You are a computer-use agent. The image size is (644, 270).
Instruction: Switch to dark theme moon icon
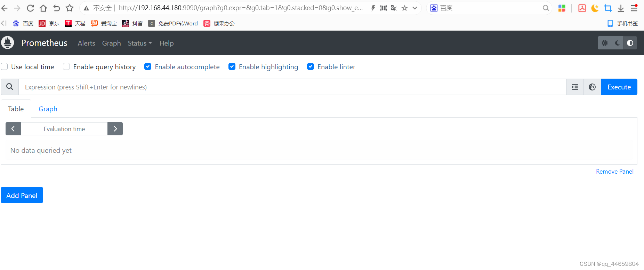click(x=618, y=43)
